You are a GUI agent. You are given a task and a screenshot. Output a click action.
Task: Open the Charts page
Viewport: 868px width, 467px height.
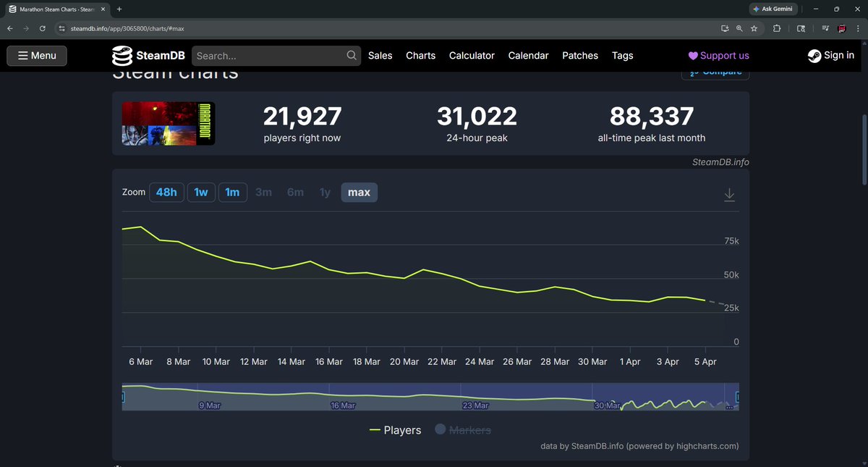point(421,56)
